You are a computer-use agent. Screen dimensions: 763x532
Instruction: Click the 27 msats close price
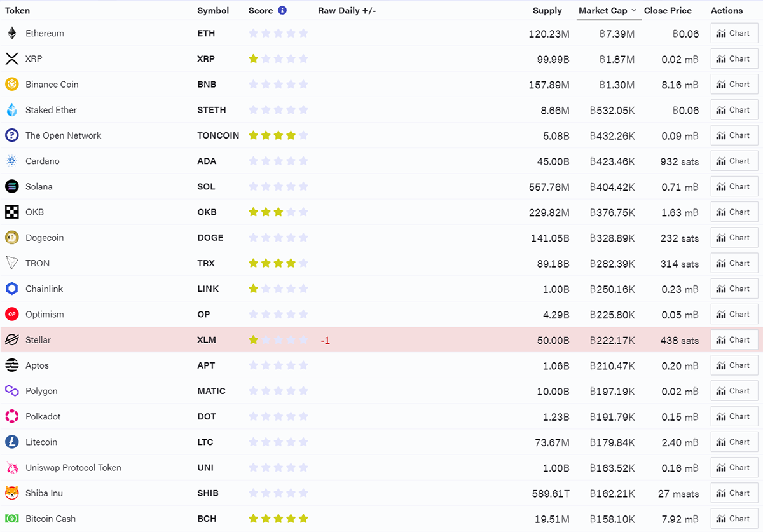coord(678,493)
